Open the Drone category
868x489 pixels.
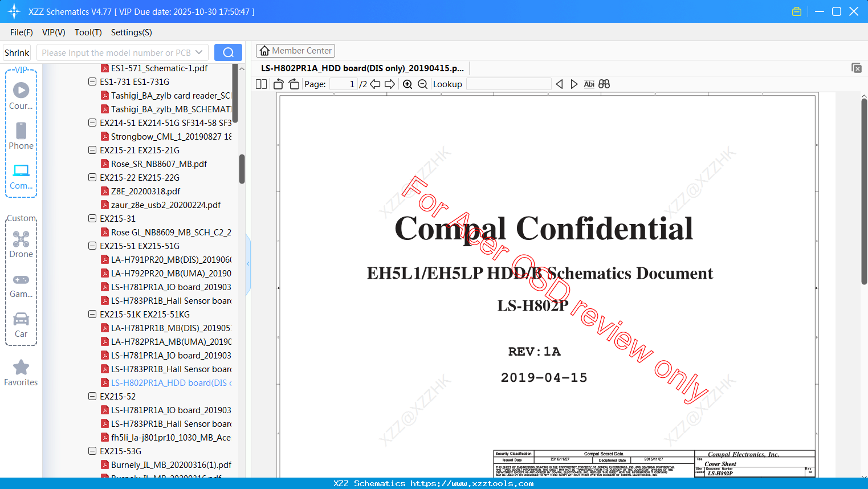pos(21,244)
